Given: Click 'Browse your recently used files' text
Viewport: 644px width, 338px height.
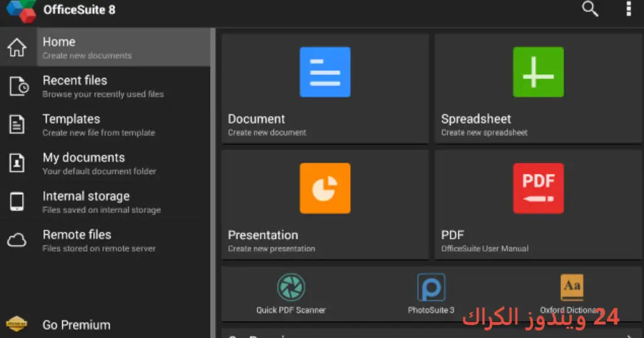Looking at the screenshot, I should pos(103,94).
